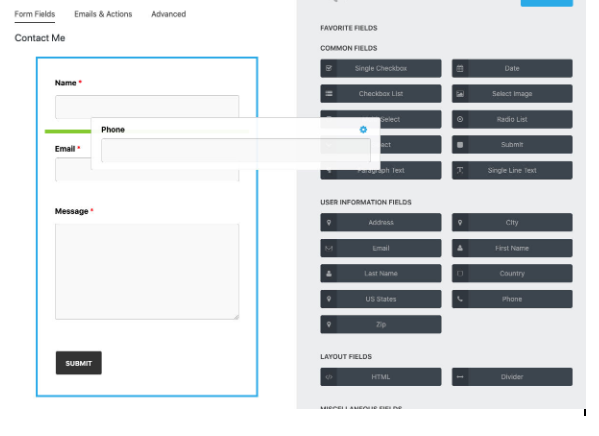Click the Date field calendar icon
Screen dimensions: 599x436
click(x=460, y=68)
